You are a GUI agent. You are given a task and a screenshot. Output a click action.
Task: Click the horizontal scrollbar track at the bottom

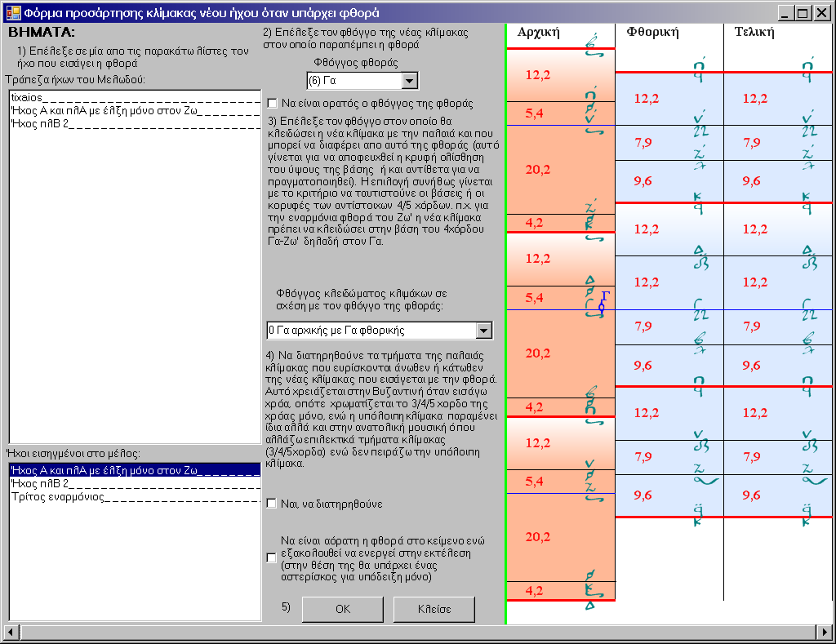click(408, 633)
